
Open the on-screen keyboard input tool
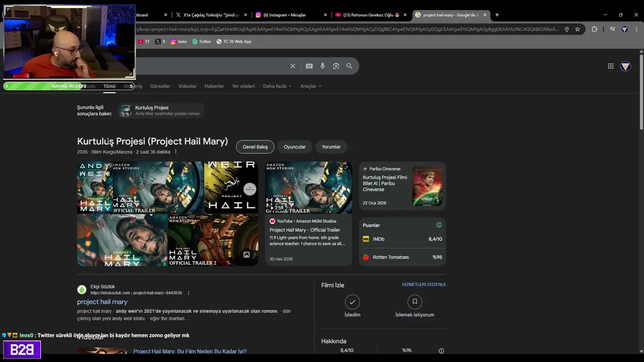pos(309,66)
